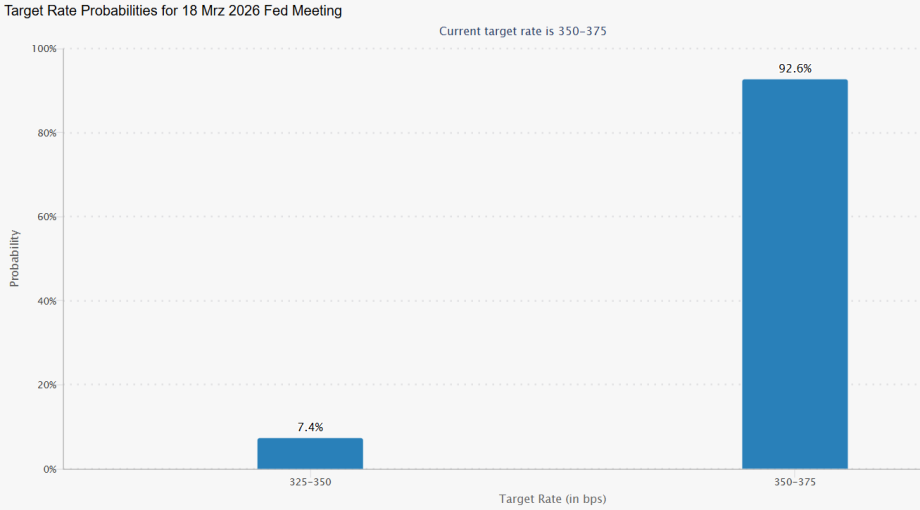920x510 pixels.
Task: Click the short 7.4% probability bar
Action: point(310,453)
